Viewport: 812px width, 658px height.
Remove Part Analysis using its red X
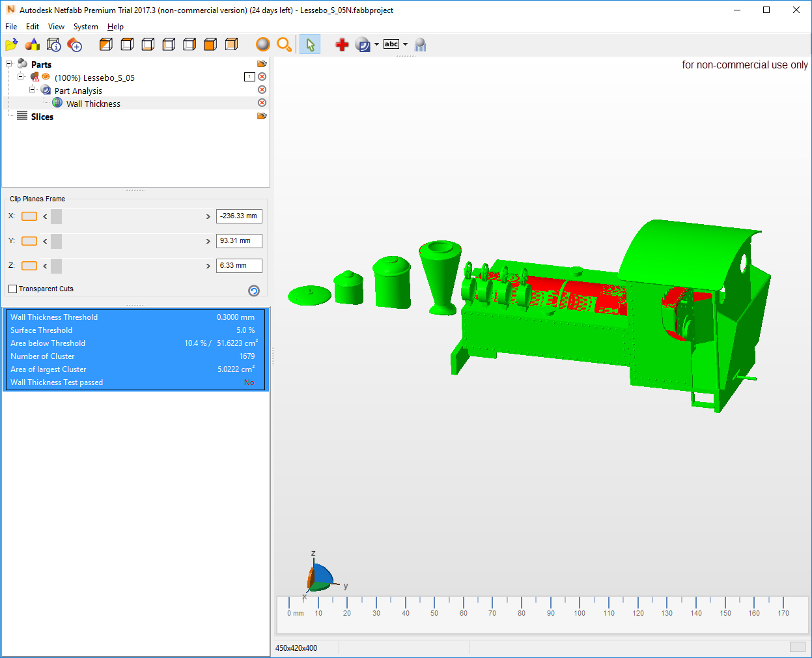click(262, 90)
